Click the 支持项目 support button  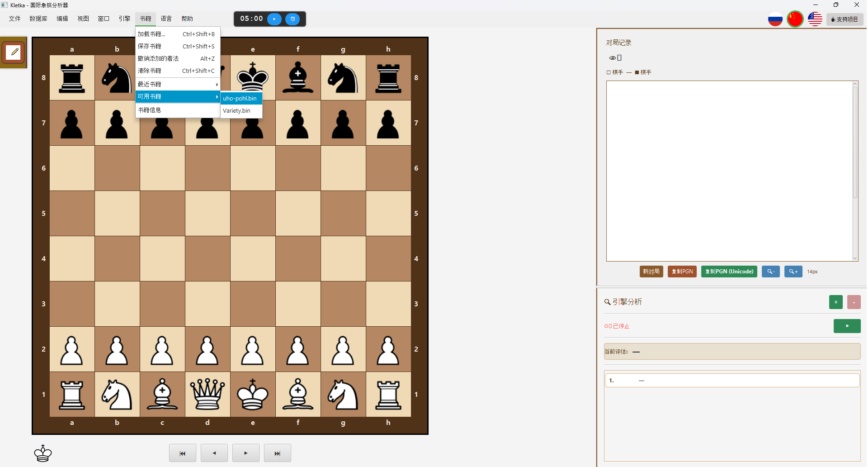pos(844,19)
